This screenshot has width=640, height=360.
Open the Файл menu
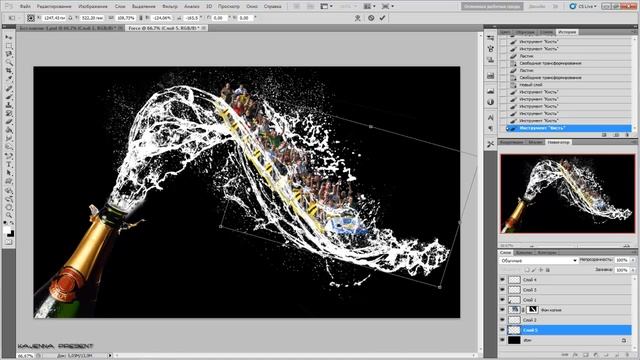25,7
